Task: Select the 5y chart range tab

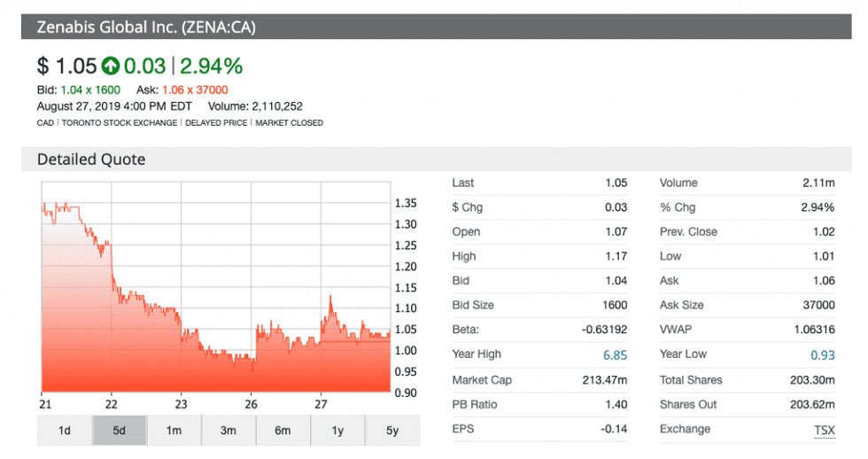Action: pyautogui.click(x=392, y=431)
